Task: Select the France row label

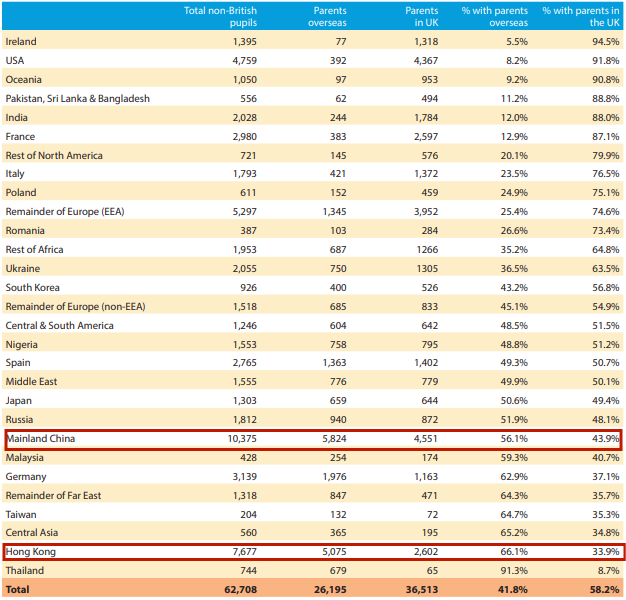Action: (x=20, y=137)
